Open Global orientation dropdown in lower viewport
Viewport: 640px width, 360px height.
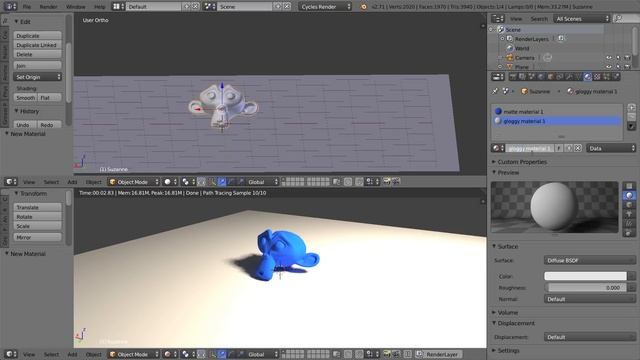point(262,354)
